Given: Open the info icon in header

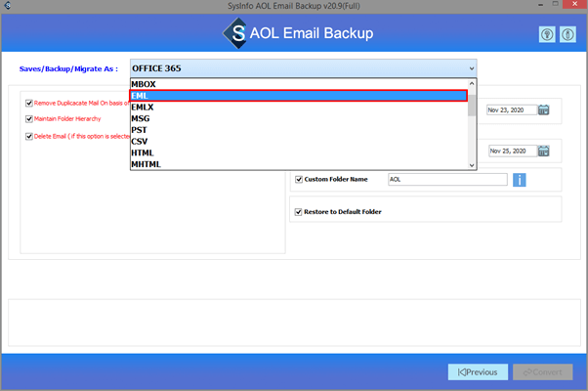Looking at the screenshot, I should 567,35.
